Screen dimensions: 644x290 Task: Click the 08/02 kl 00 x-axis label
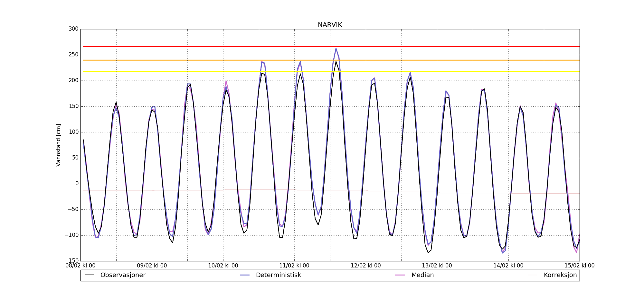pos(80,266)
